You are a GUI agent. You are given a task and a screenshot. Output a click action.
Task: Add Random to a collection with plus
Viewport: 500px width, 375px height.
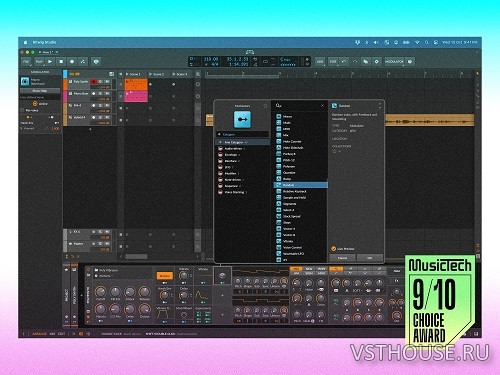(340, 151)
